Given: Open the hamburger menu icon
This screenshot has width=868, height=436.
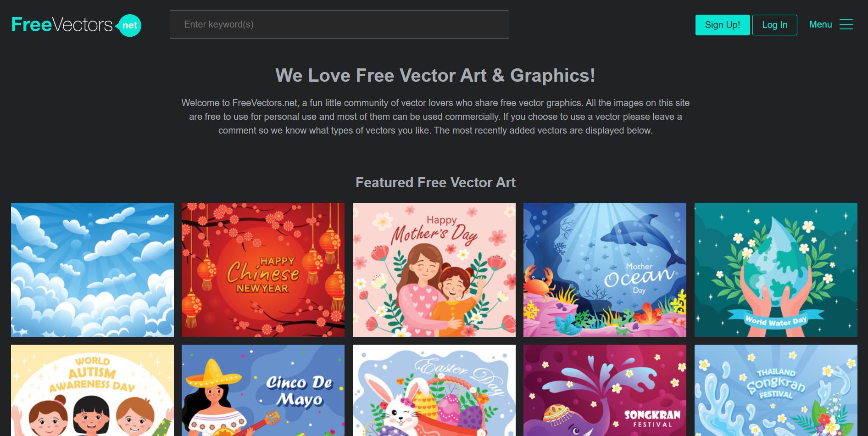Looking at the screenshot, I should click(x=846, y=24).
